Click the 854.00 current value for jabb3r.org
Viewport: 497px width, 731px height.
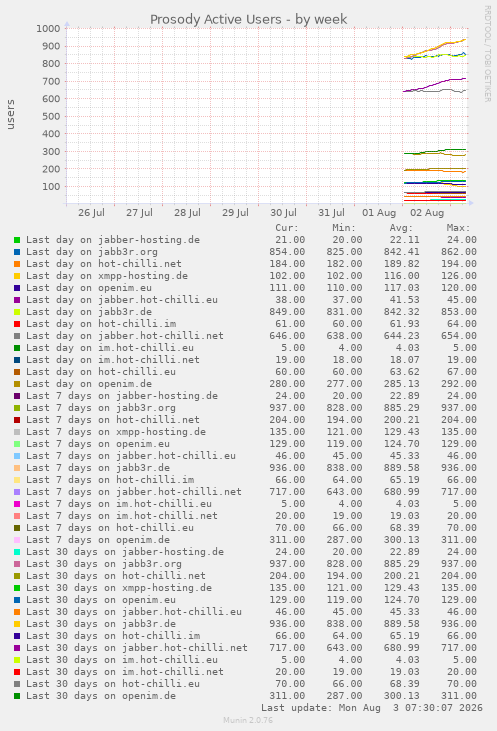click(287, 252)
